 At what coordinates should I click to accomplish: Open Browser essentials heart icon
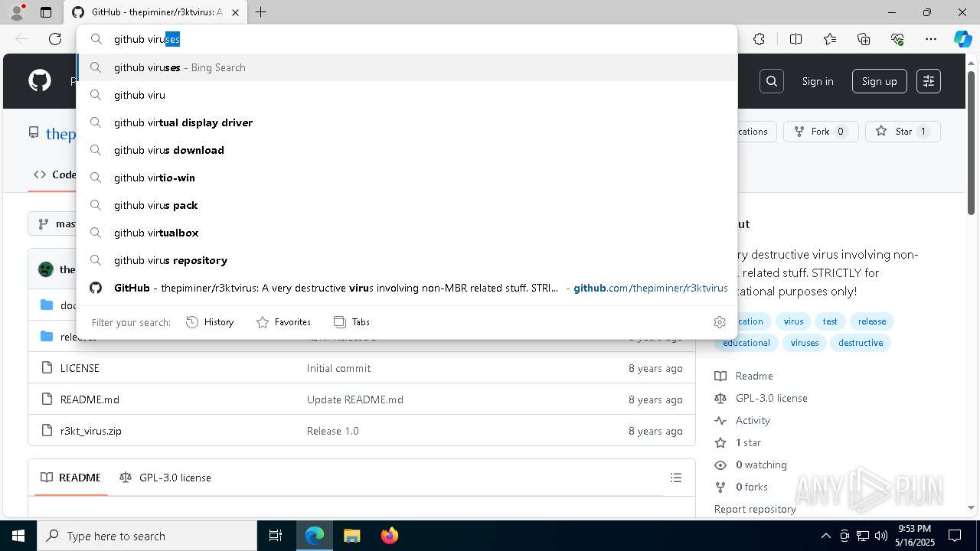897,39
